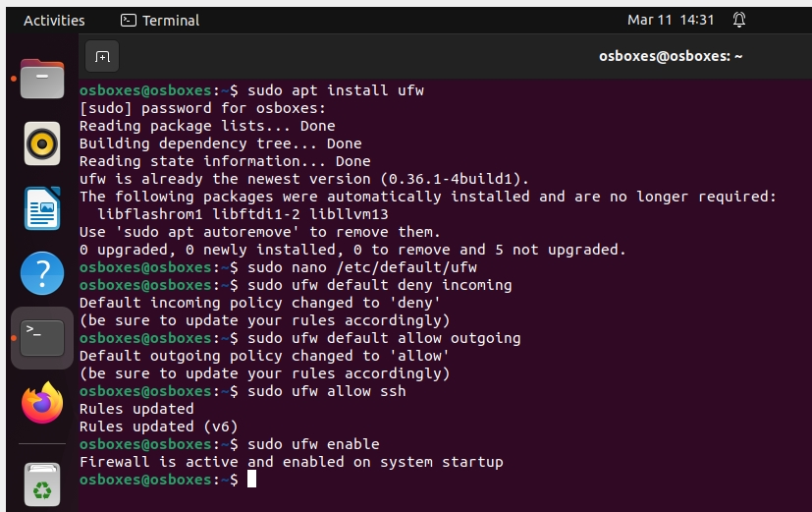The width and height of the screenshot is (812, 512).
Task: Click the osboxes@osboxes: ~ window title
Action: pyautogui.click(x=671, y=56)
